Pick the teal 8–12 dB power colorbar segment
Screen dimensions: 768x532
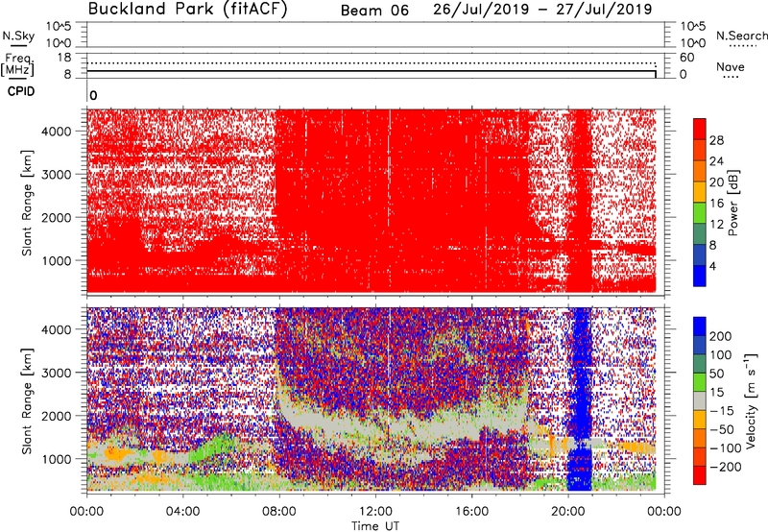[x=700, y=233]
